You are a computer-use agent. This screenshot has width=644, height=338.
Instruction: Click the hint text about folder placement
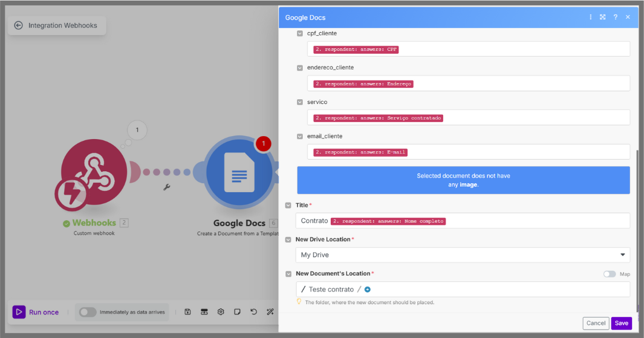click(x=369, y=303)
